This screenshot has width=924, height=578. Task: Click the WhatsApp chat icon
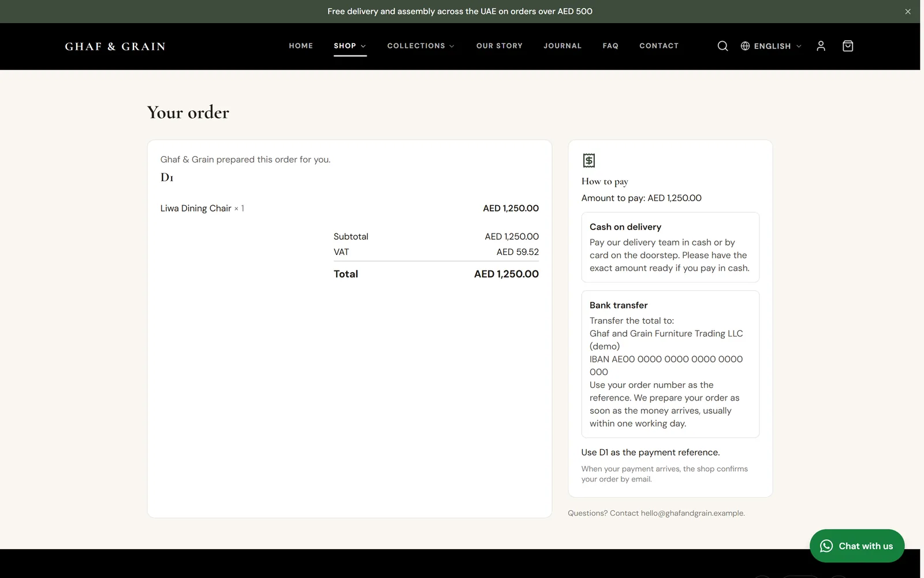[826, 546]
